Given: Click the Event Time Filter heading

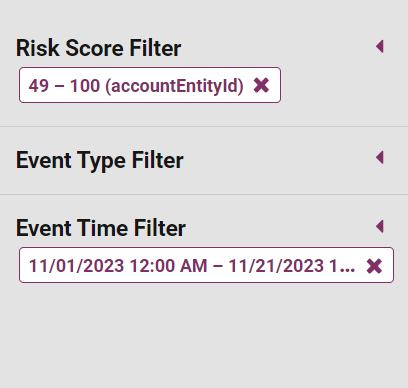Looking at the screenshot, I should point(101,228).
